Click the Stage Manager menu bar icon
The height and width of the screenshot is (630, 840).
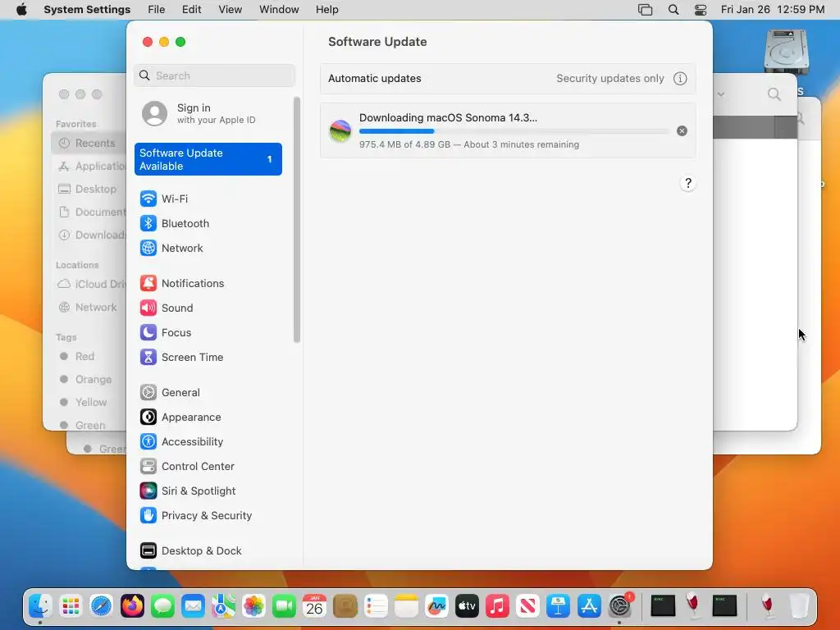(645, 10)
